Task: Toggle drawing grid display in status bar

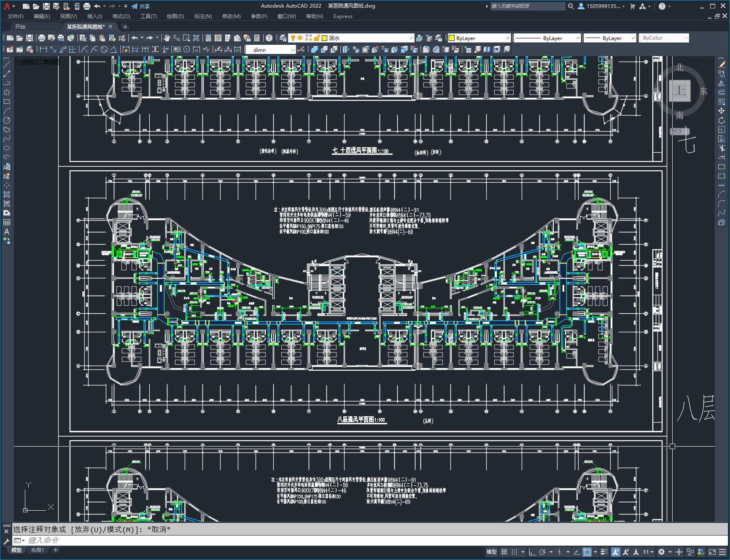Action: click(504, 552)
